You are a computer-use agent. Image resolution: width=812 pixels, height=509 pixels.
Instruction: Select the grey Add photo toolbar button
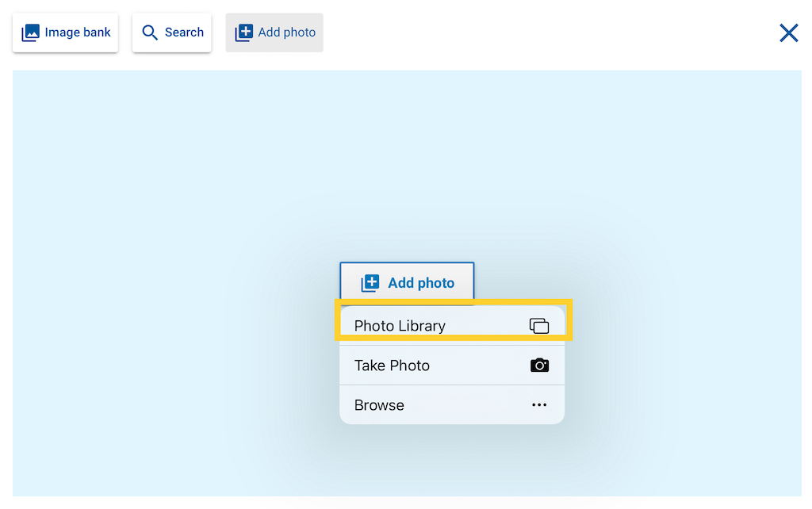click(274, 33)
